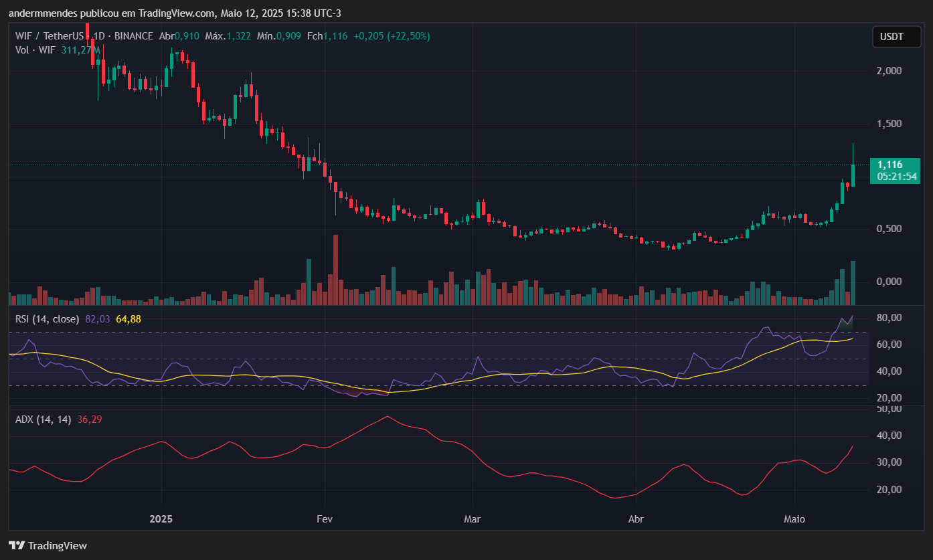Open the RSI (14, close) indicator label
This screenshot has height=560, width=933.
(47, 319)
